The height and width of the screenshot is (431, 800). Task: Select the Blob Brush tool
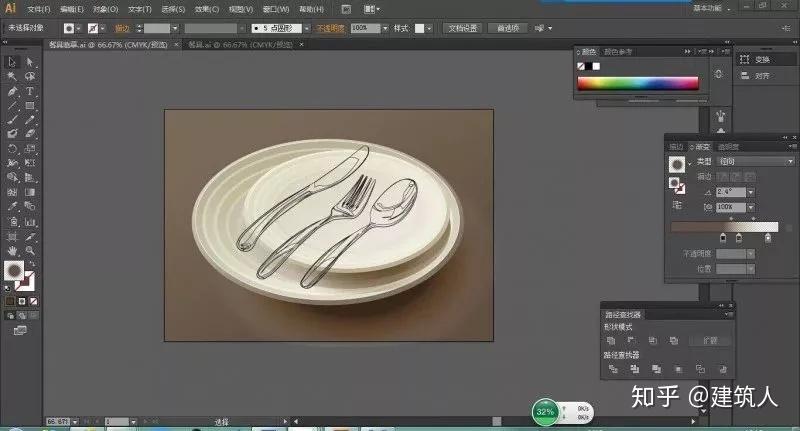(12, 134)
